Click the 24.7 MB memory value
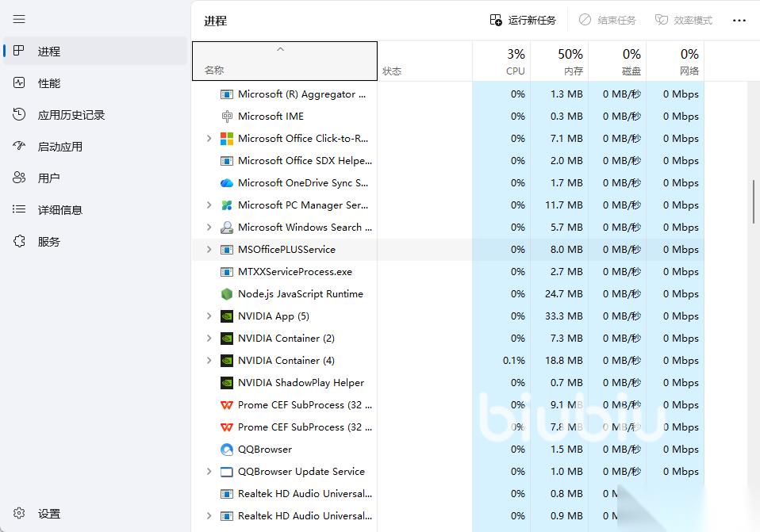760x532 pixels. tap(564, 294)
